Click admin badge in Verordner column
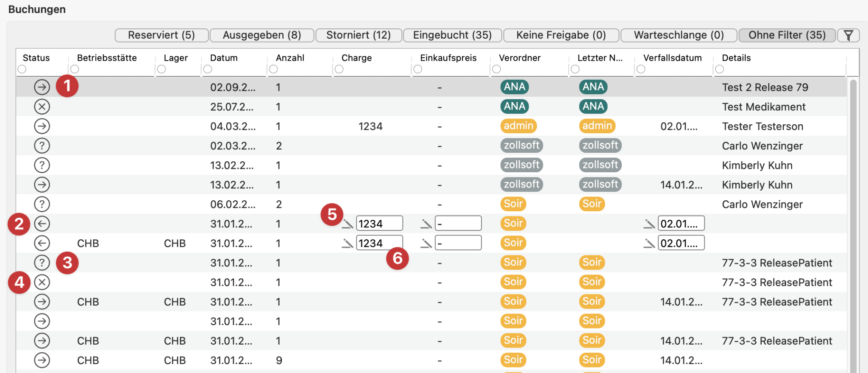The height and width of the screenshot is (373, 868). 518,126
